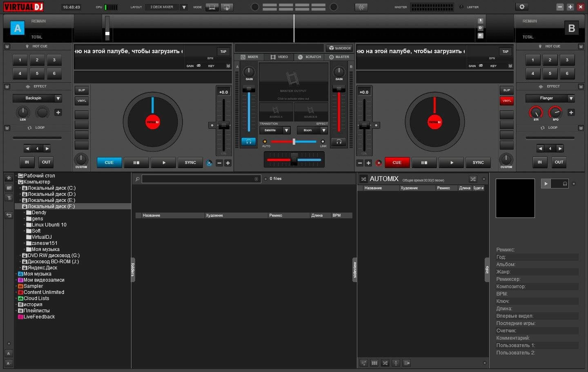Viewport: 588px width, 372px height.
Task: Click the blue record indicator on deck A
Action: (209, 163)
